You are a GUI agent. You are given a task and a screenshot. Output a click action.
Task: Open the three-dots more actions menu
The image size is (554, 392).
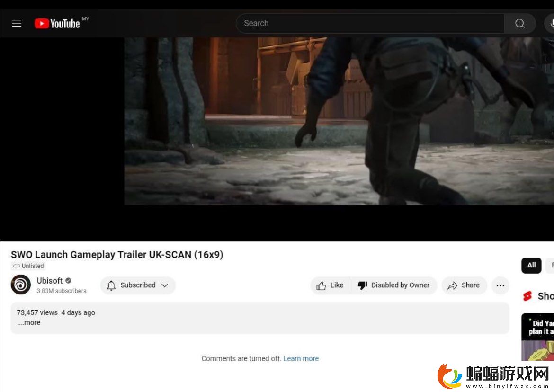coord(500,285)
